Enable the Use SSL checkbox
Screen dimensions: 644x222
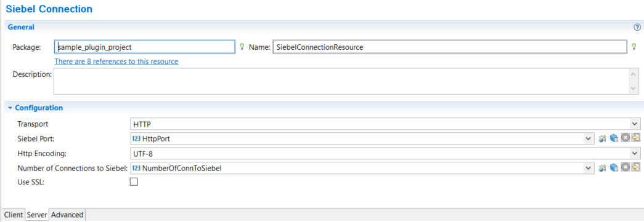[x=134, y=182]
